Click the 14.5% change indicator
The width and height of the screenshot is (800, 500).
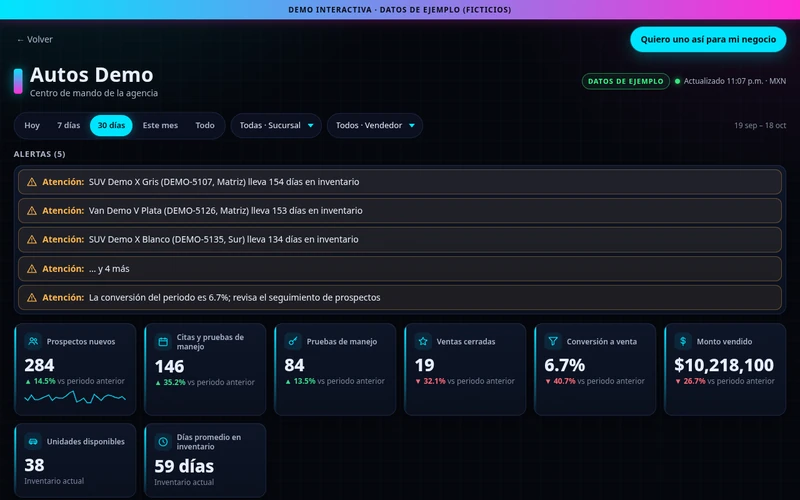point(40,381)
